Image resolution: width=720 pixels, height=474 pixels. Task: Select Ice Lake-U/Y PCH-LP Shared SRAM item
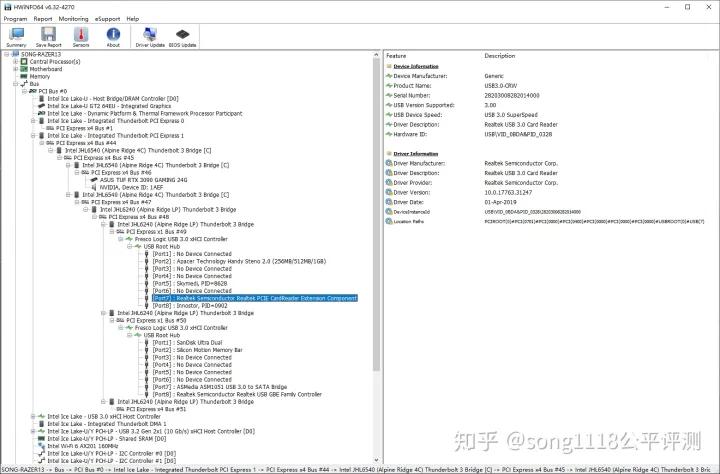point(107,439)
